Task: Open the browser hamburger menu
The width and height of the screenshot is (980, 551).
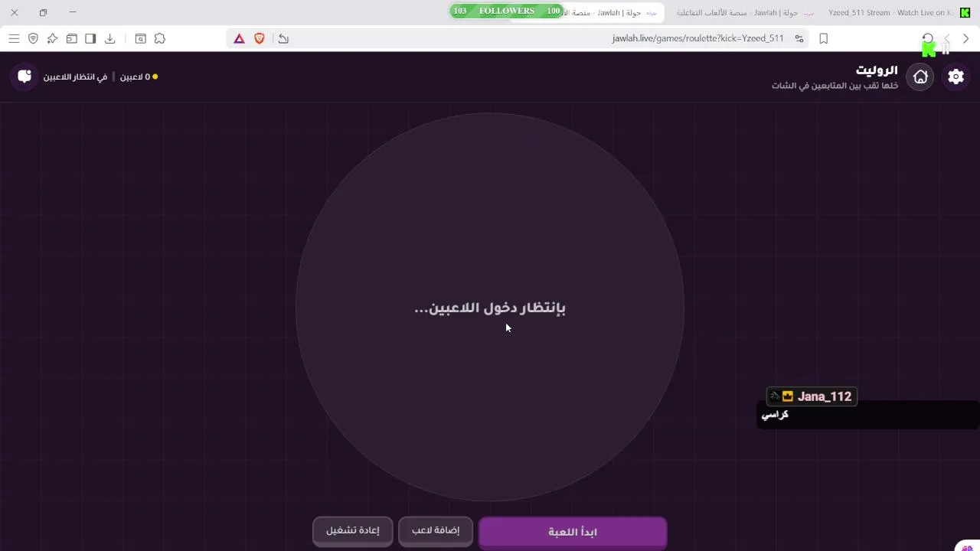Action: click(x=14, y=38)
